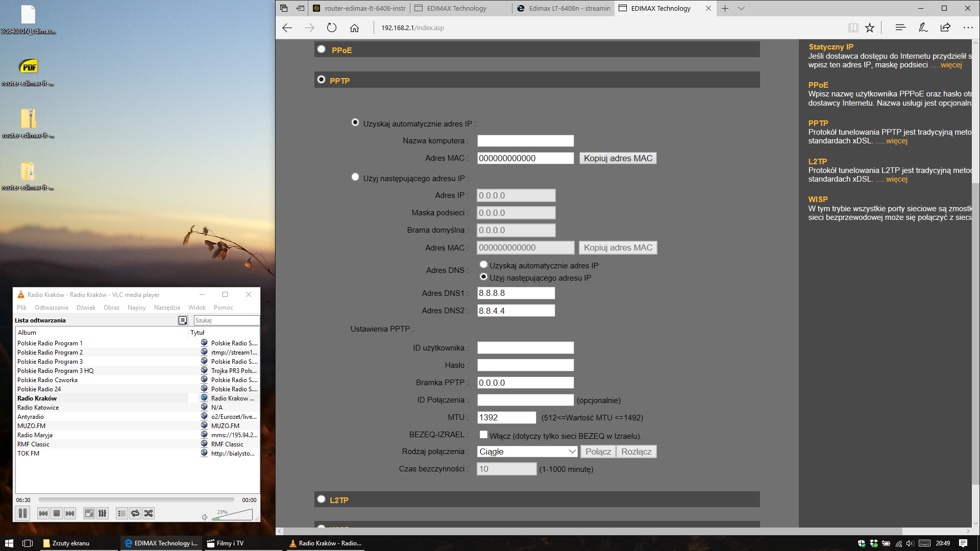Select the L2TP connection radio button
Screen dimensions: 980x551
[322, 499]
